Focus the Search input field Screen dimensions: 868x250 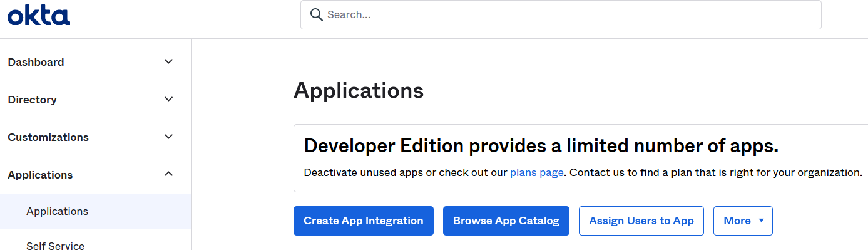tap(561, 14)
